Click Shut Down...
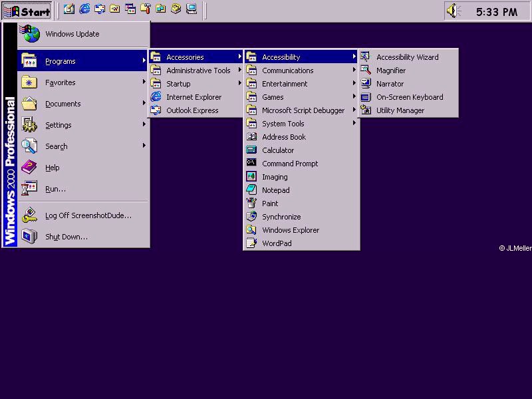This screenshot has height=399, width=532. pyautogui.click(x=84, y=237)
